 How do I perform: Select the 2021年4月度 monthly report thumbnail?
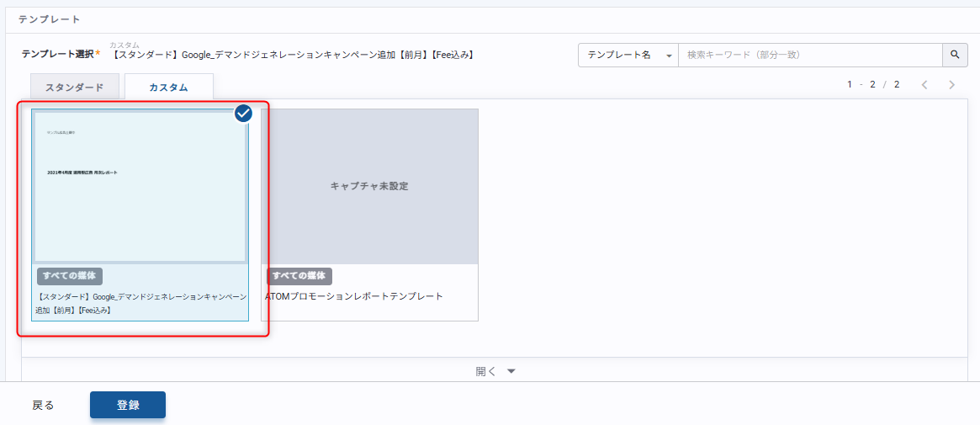click(x=140, y=187)
